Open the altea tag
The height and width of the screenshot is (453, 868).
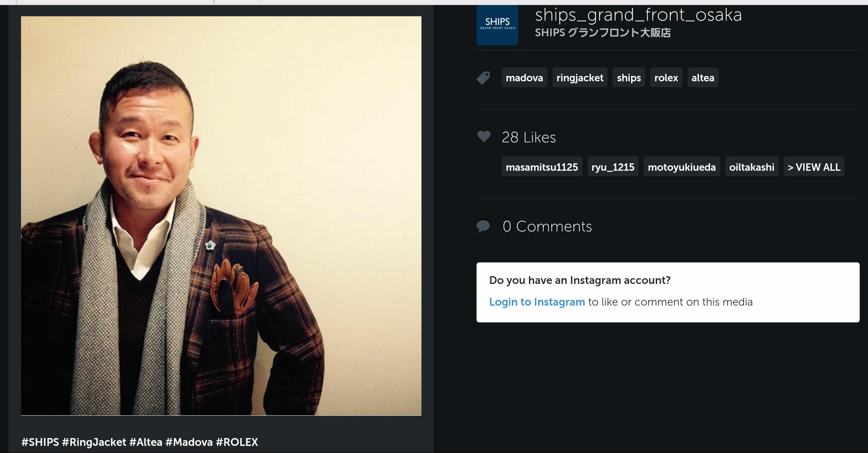point(703,78)
